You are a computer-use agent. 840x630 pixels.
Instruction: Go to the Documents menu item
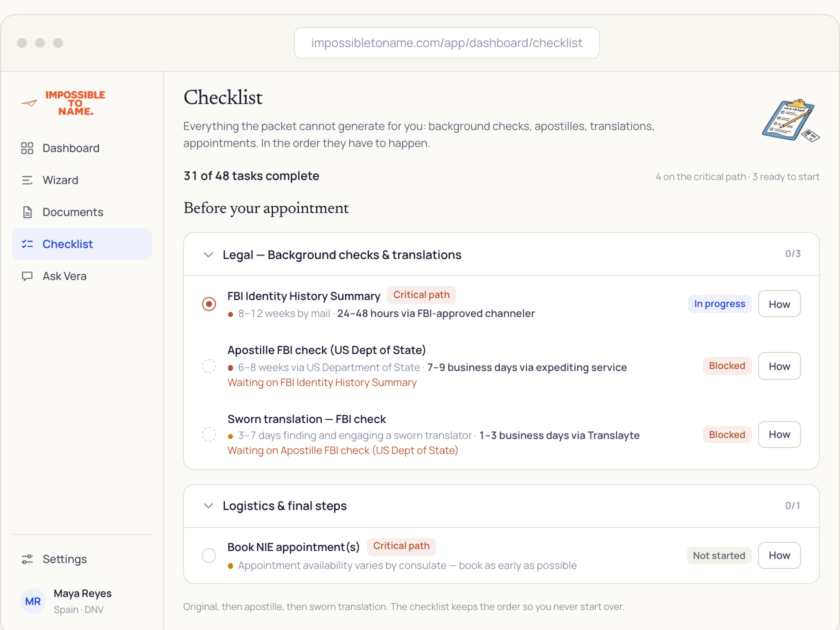coord(82,212)
